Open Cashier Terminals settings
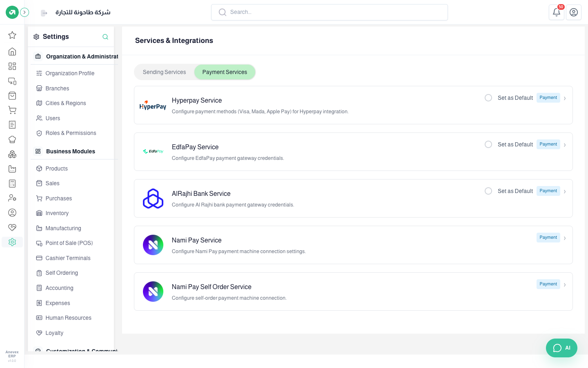 pyautogui.click(x=68, y=258)
